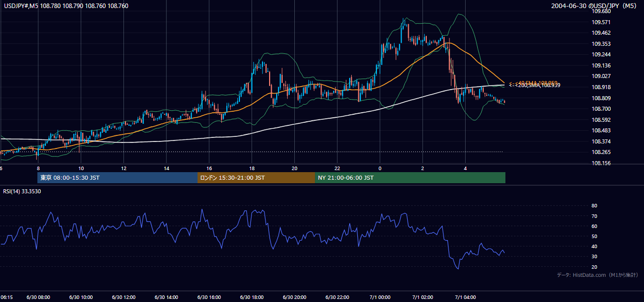Click the 7/1 02:00 date label

point(423,297)
